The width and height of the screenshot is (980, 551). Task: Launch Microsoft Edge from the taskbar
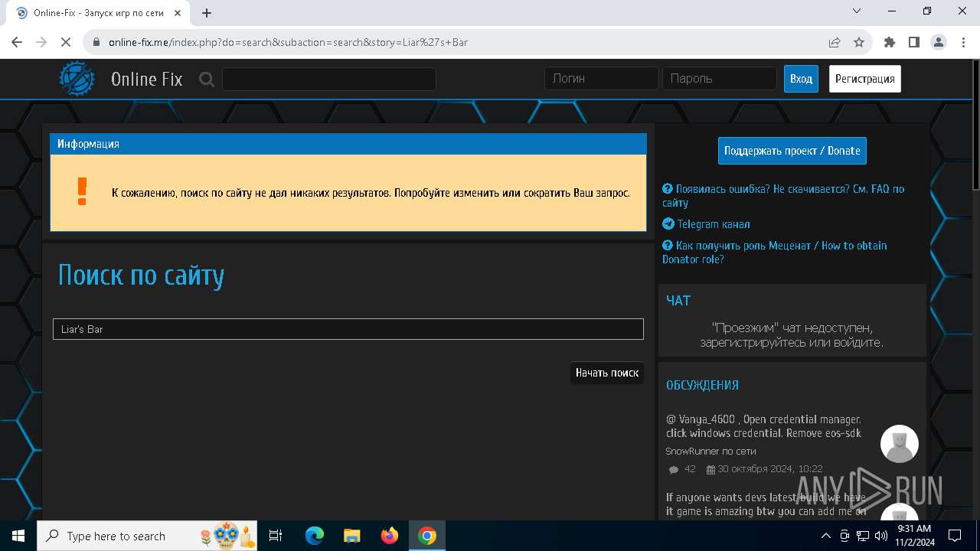coord(315,536)
